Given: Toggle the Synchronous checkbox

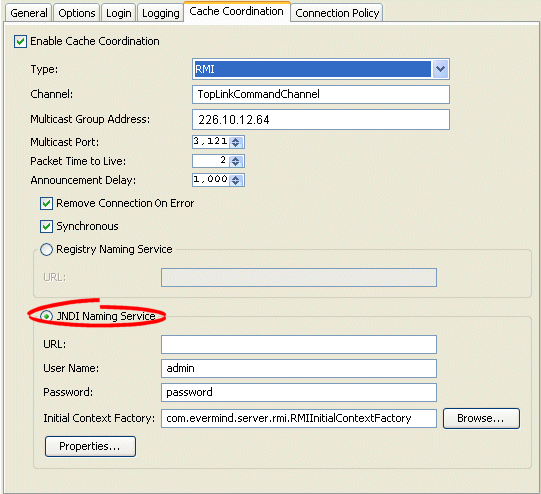Looking at the screenshot, I should point(46,227).
